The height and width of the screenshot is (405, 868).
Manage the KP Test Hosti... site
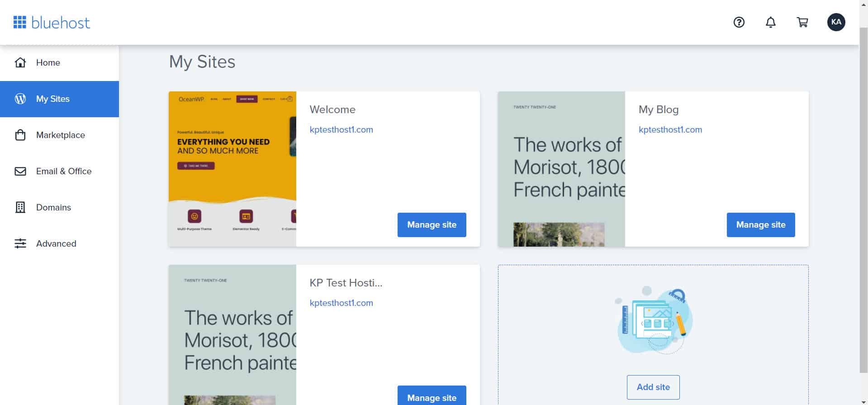(432, 395)
